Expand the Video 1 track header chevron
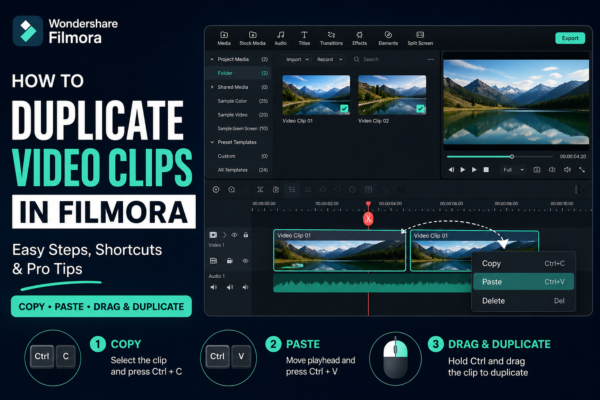The image size is (600, 400). (225, 235)
